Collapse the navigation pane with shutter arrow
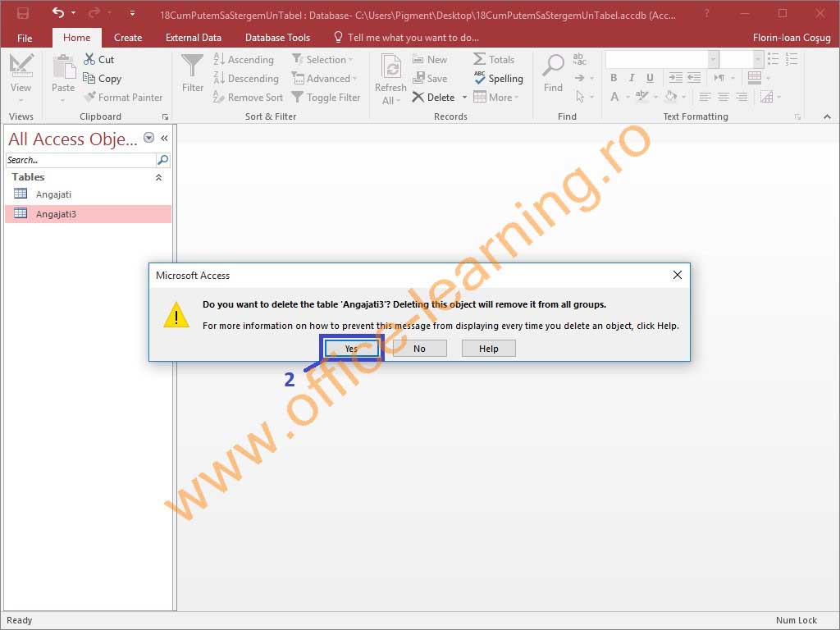 tap(164, 138)
